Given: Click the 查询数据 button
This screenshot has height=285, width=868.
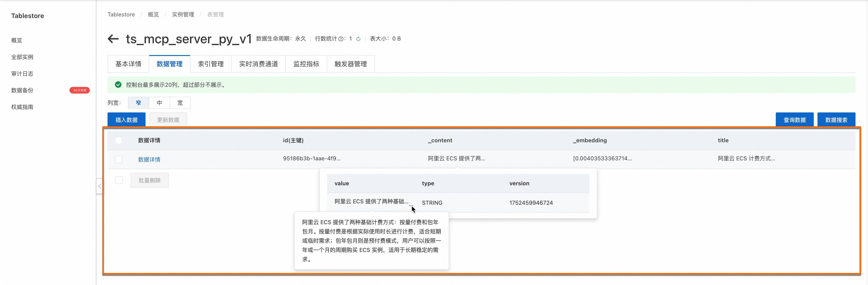Looking at the screenshot, I should tap(794, 120).
